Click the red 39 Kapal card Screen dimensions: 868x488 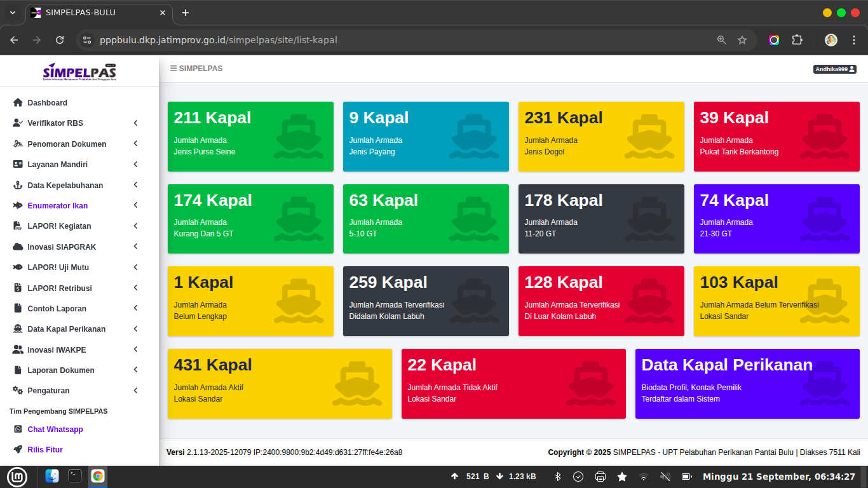click(776, 136)
